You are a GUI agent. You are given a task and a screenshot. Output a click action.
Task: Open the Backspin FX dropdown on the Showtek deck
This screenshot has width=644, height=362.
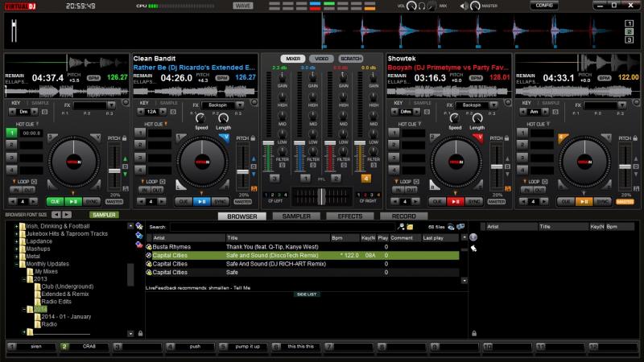[493, 105]
